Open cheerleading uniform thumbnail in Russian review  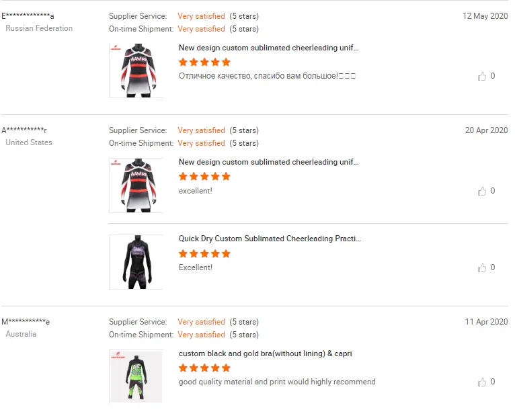136,71
